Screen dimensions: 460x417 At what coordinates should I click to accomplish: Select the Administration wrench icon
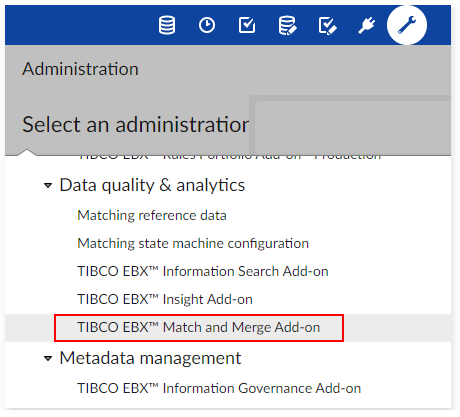tap(407, 25)
